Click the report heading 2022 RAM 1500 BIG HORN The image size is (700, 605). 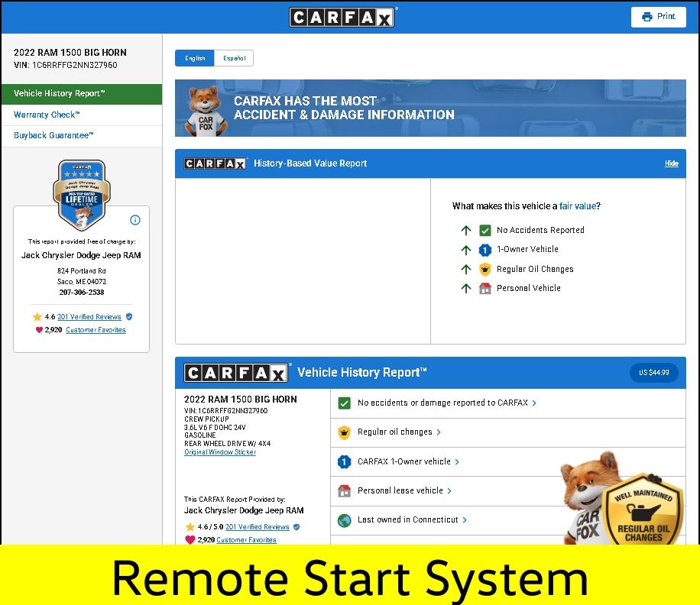pyautogui.click(x=240, y=400)
